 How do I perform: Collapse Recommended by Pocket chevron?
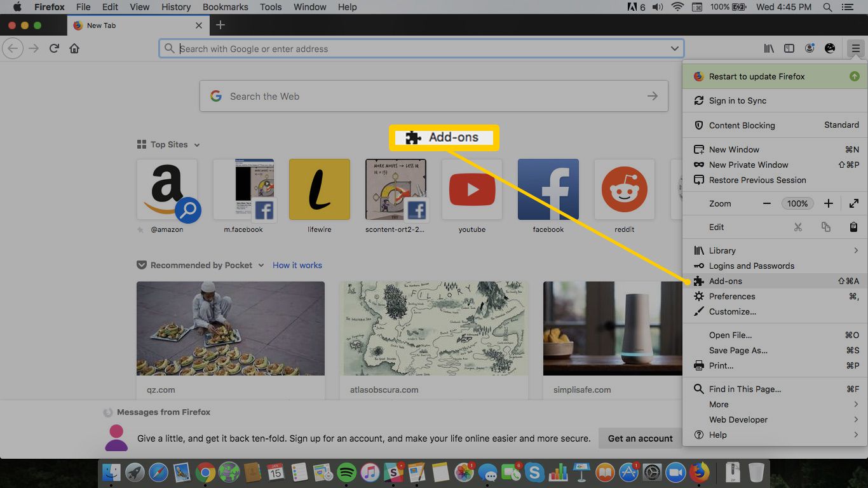tap(261, 266)
